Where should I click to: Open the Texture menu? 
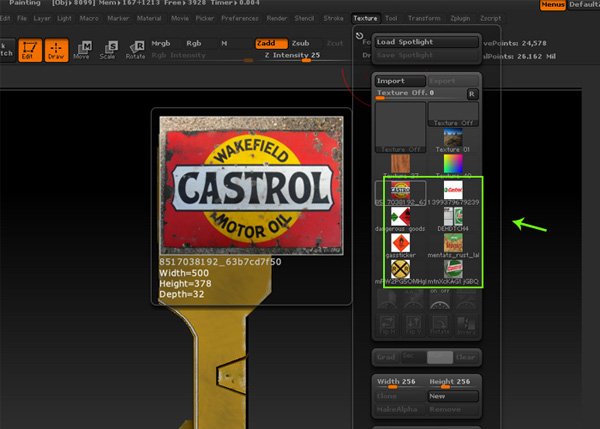coord(365,18)
